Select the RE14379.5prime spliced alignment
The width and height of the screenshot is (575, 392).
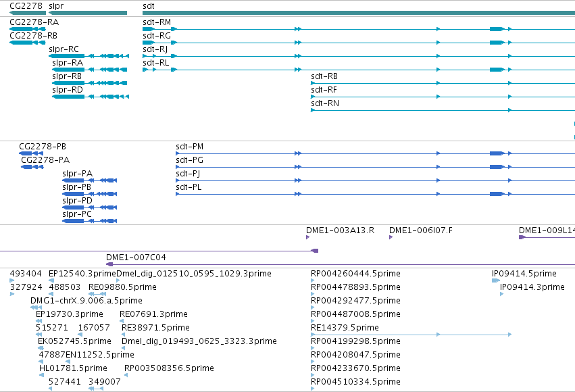411,335
